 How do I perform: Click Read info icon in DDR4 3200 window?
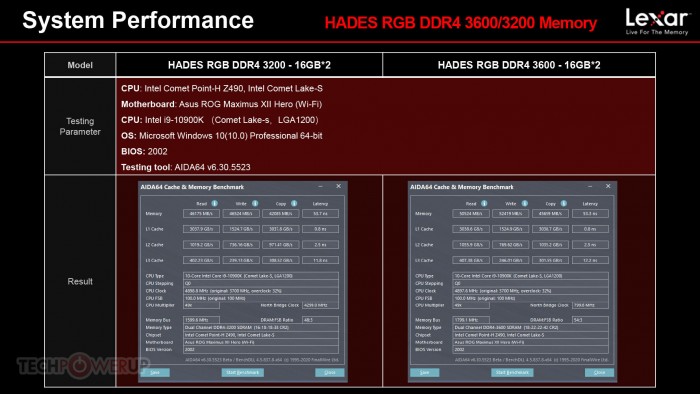point(215,203)
